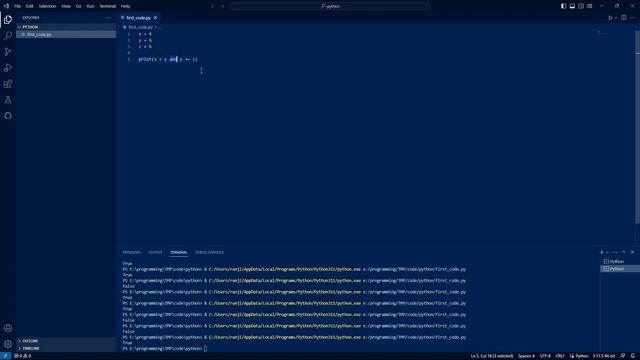
Task: Create a new terminal with plus icon
Action: coord(602,252)
